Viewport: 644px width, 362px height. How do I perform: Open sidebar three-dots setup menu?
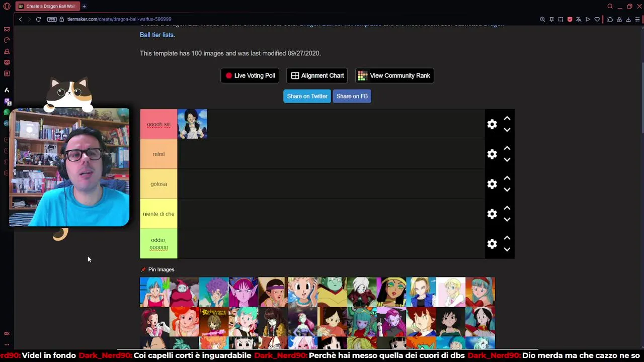[x=7, y=344]
